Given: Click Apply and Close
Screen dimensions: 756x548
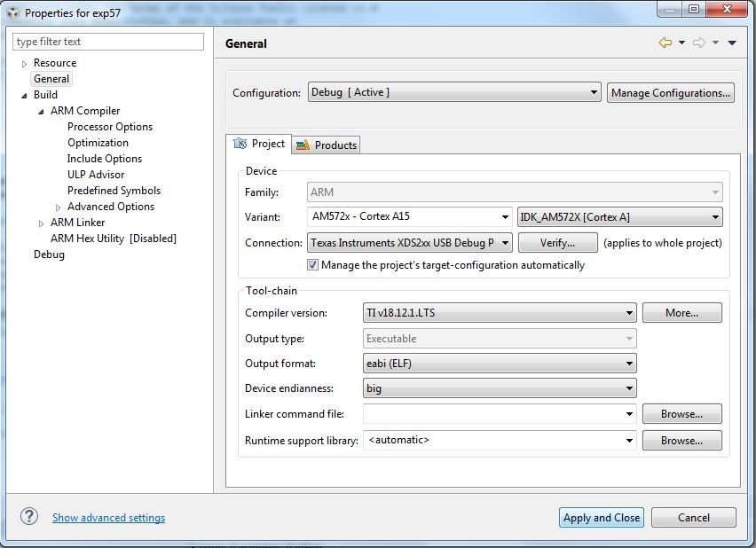Looking at the screenshot, I should pyautogui.click(x=601, y=517).
